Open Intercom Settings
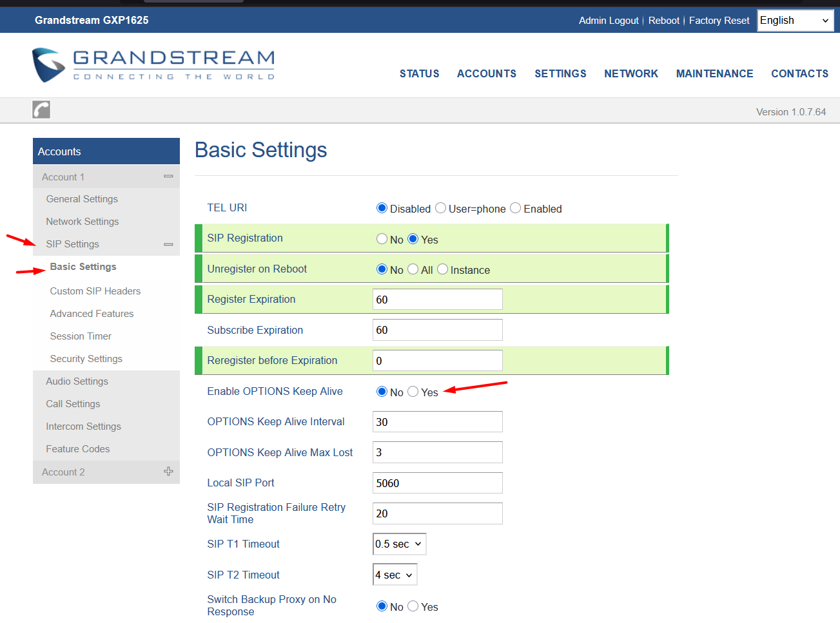The width and height of the screenshot is (840, 623). [83, 427]
